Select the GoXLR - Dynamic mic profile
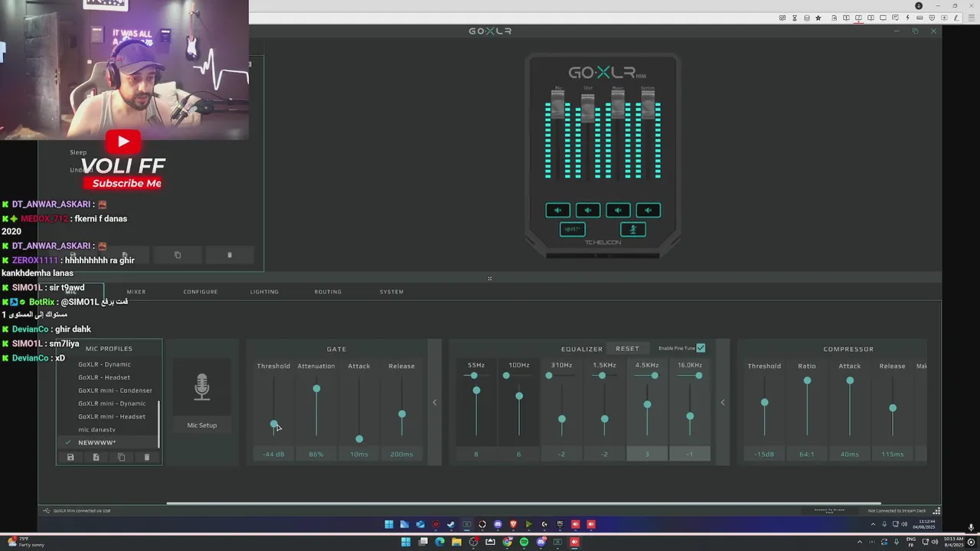Viewport: 980px width, 551px height. coord(104,364)
